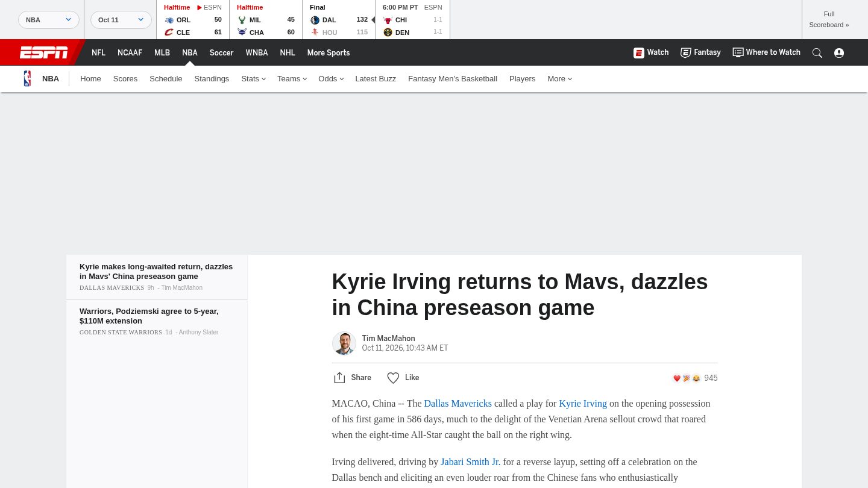
Task: Open the Kyrie makes long-awaited return sidebar story
Action: 156,272
